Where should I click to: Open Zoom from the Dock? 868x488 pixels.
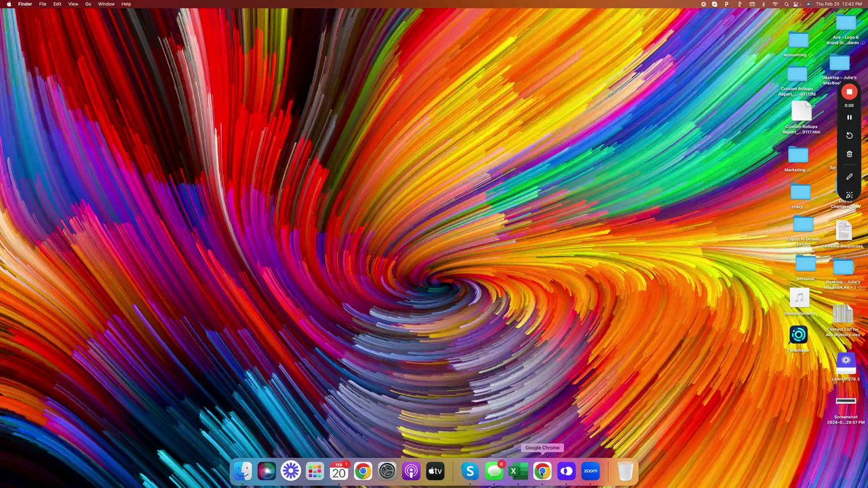click(x=591, y=470)
